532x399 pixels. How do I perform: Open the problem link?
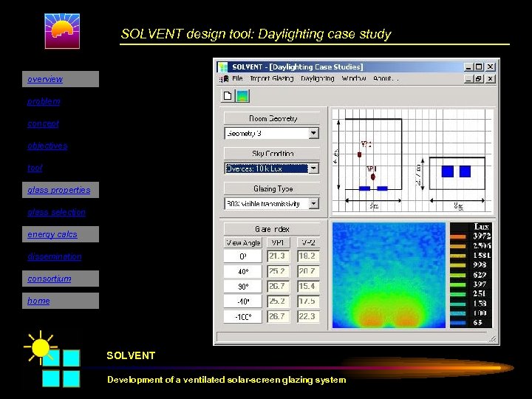44,101
